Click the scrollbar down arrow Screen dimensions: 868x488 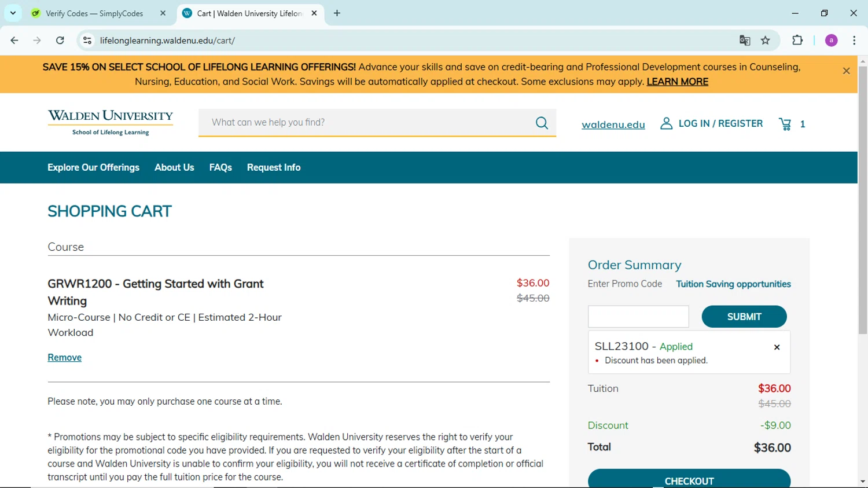863,482
